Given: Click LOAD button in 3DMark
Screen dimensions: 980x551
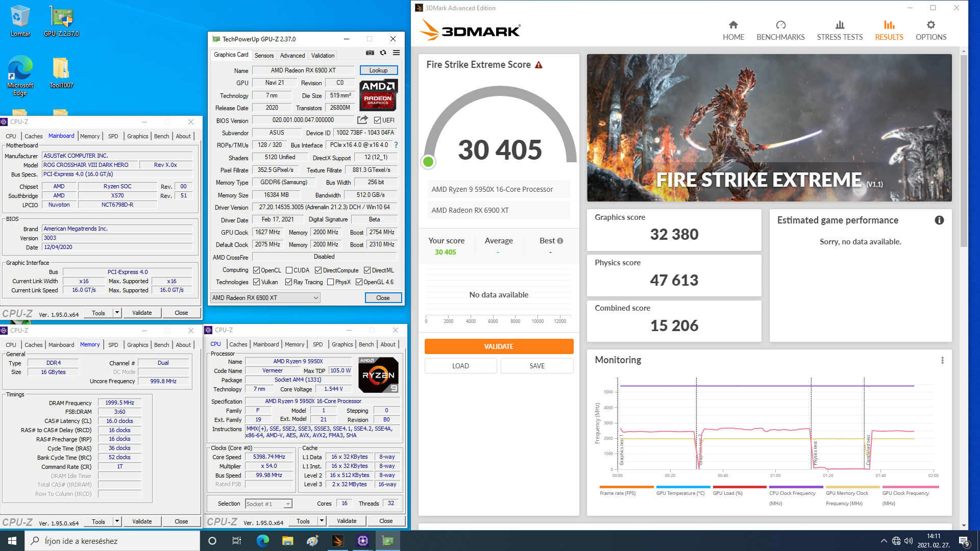Looking at the screenshot, I should 460,366.
